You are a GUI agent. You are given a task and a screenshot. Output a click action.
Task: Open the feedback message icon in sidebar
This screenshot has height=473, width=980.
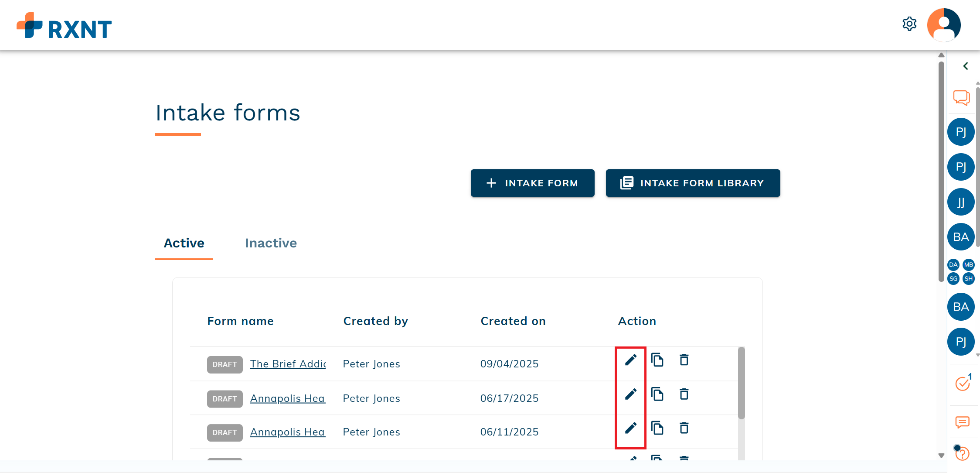tap(961, 422)
